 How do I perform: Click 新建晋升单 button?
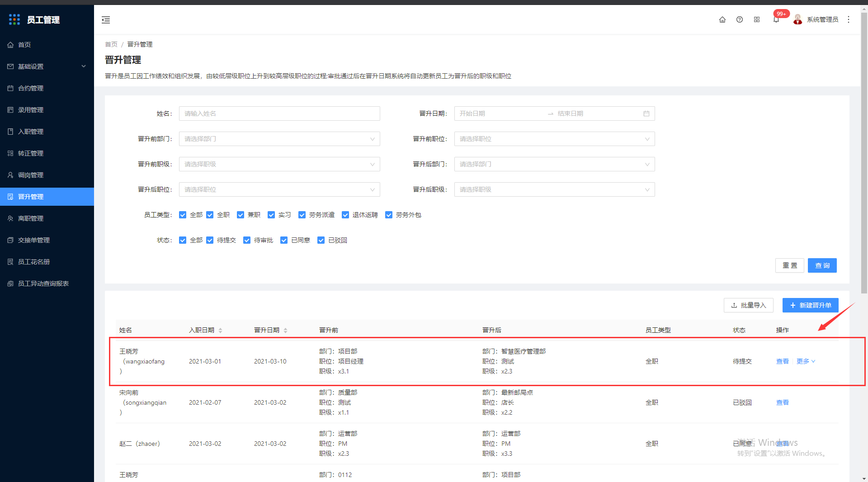[x=810, y=305]
